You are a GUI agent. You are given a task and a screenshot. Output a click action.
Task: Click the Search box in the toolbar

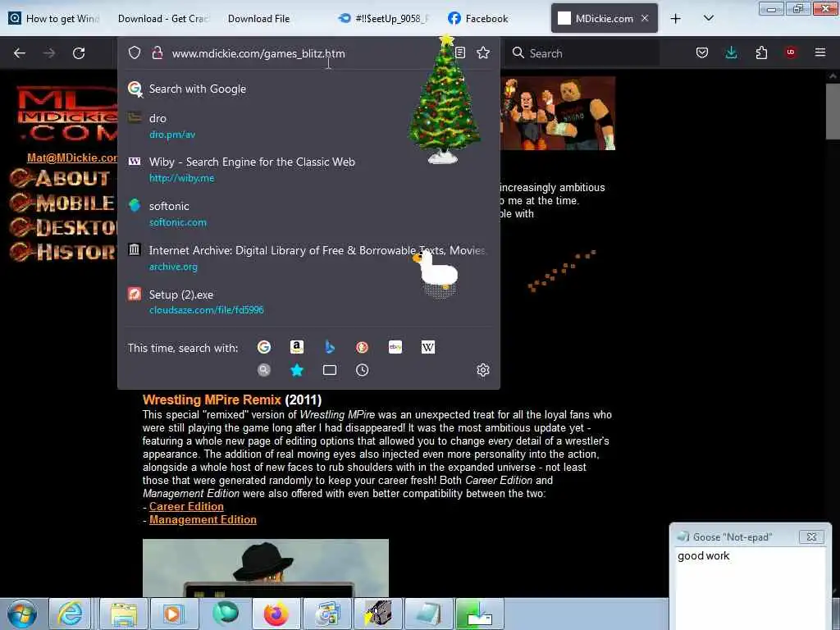click(x=584, y=53)
